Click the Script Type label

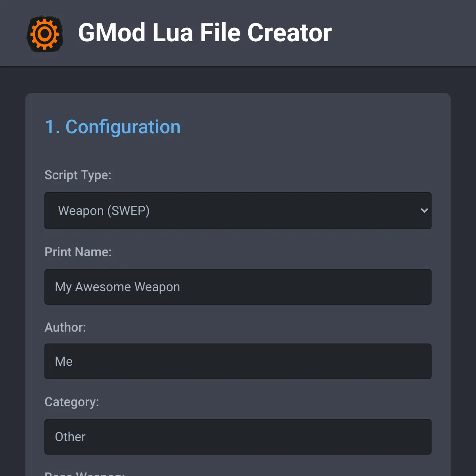(x=78, y=175)
